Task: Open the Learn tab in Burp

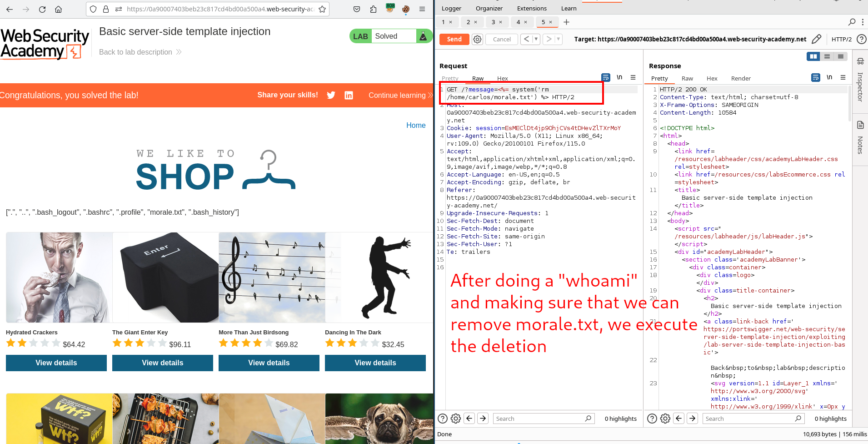Action: 569,8
